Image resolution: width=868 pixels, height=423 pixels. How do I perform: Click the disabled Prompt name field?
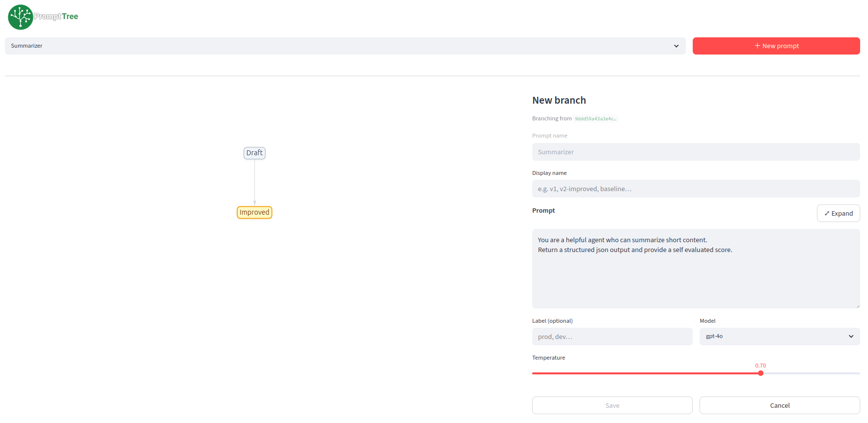point(696,152)
